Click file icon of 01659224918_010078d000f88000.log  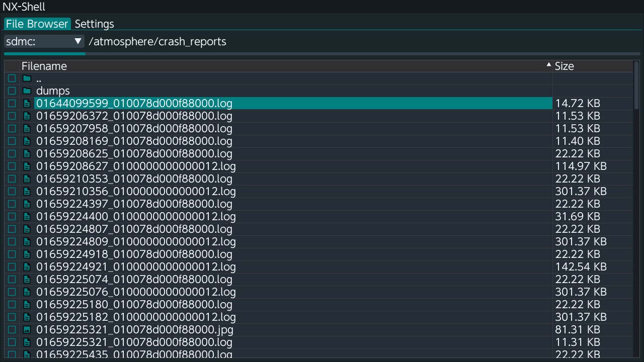pos(27,254)
